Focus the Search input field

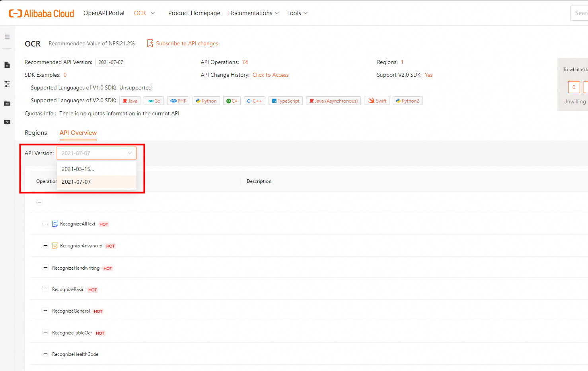(579, 13)
